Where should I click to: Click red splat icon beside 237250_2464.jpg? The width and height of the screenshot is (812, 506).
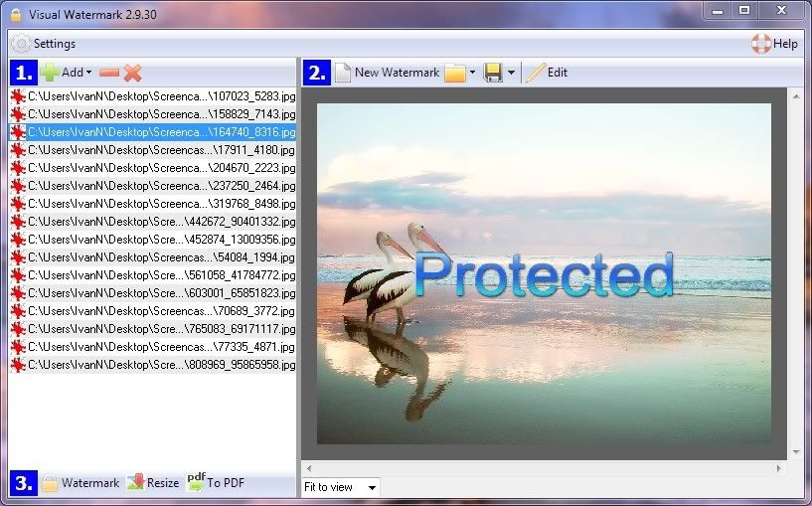18,186
